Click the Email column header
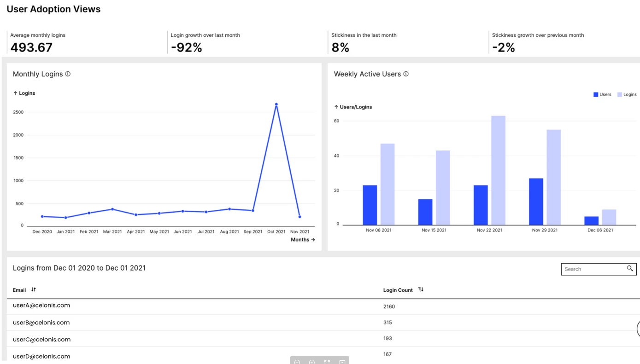 pyautogui.click(x=19, y=290)
